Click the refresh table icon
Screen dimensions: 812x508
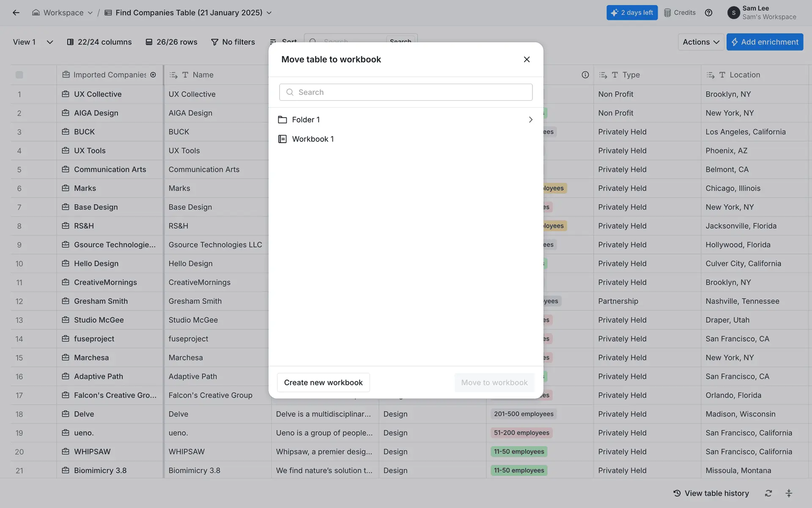[768, 493]
